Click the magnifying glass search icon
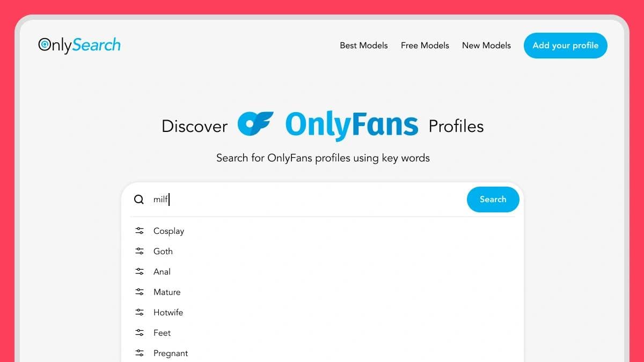 (x=138, y=199)
